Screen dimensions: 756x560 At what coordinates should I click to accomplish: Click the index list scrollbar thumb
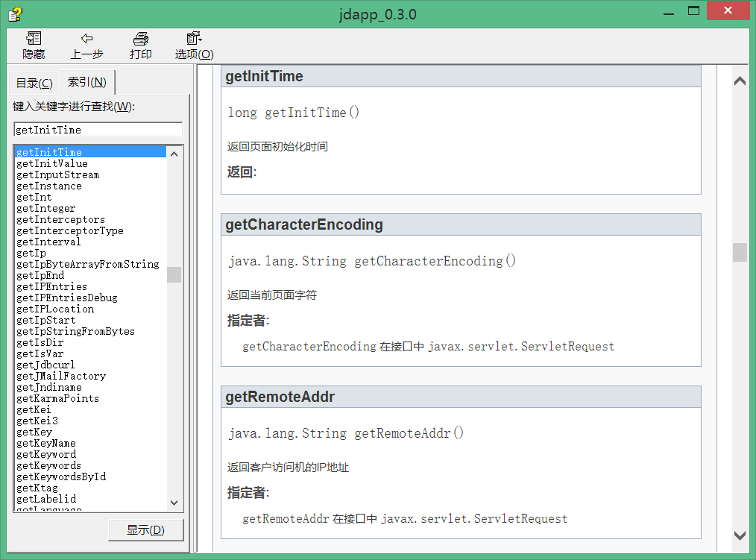pos(174,274)
